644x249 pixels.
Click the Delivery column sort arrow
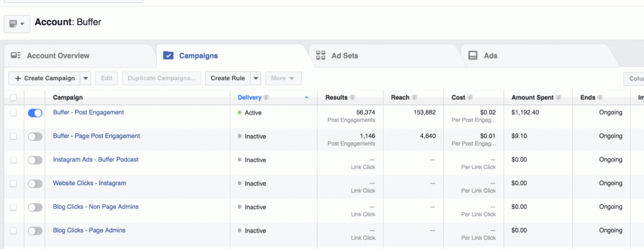tap(306, 98)
